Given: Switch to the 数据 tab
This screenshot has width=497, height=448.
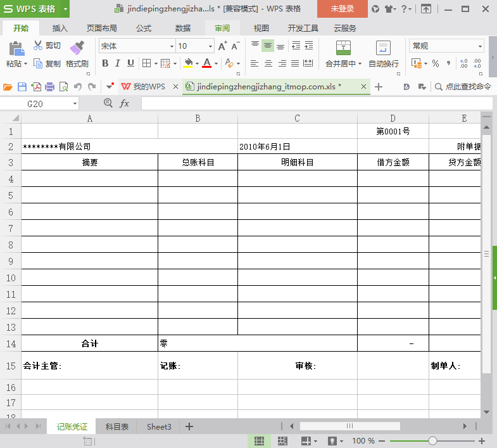Looking at the screenshot, I should coord(183,29).
